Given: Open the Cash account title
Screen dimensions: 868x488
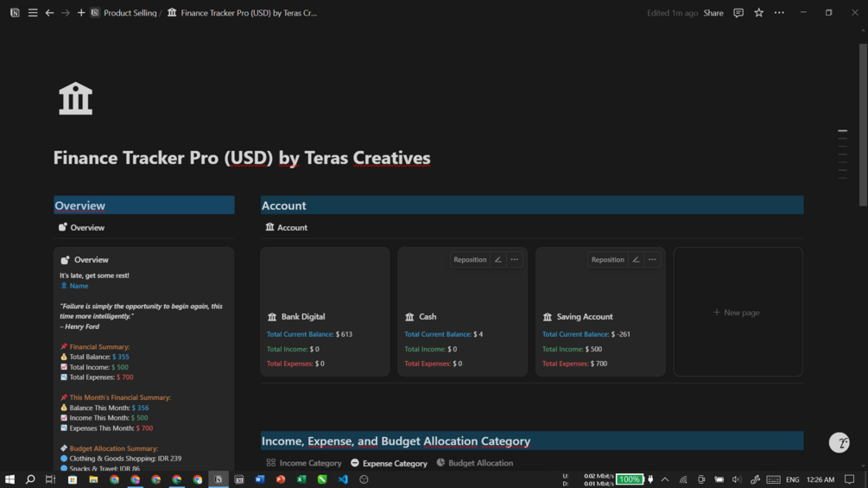Looking at the screenshot, I should point(428,316).
